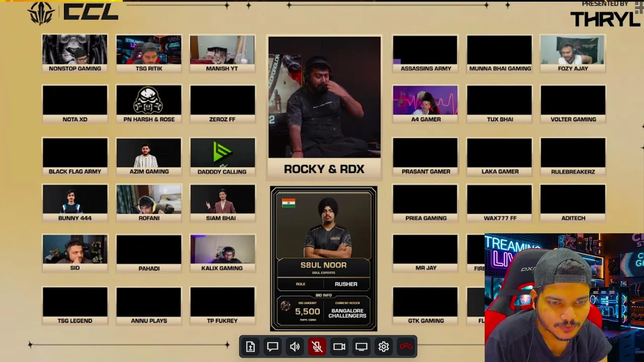
Task: Select the Munna Bhai Gaming tile
Action: point(500,54)
